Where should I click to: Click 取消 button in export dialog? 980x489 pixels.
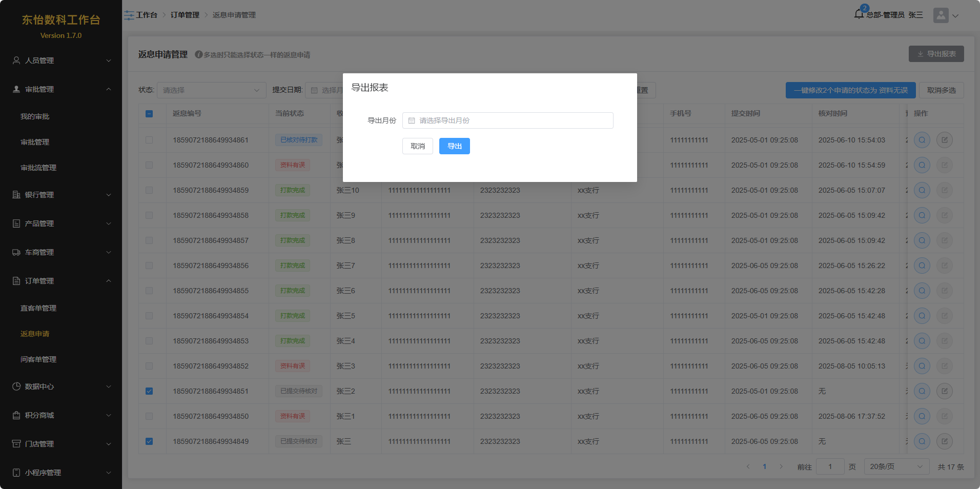coord(417,146)
